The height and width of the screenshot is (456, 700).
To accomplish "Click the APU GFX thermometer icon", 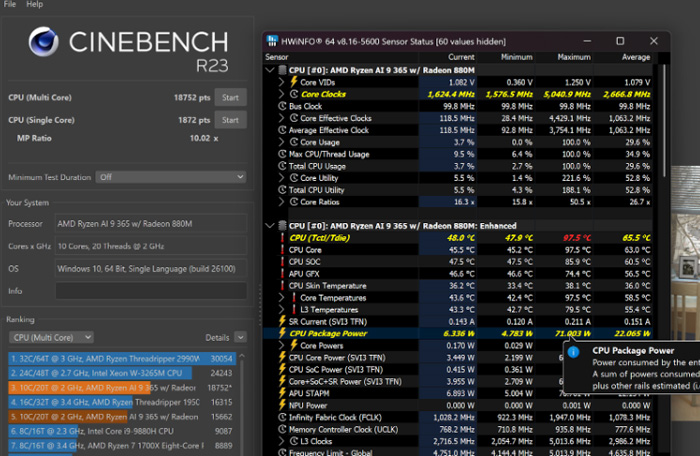I will [x=282, y=273].
